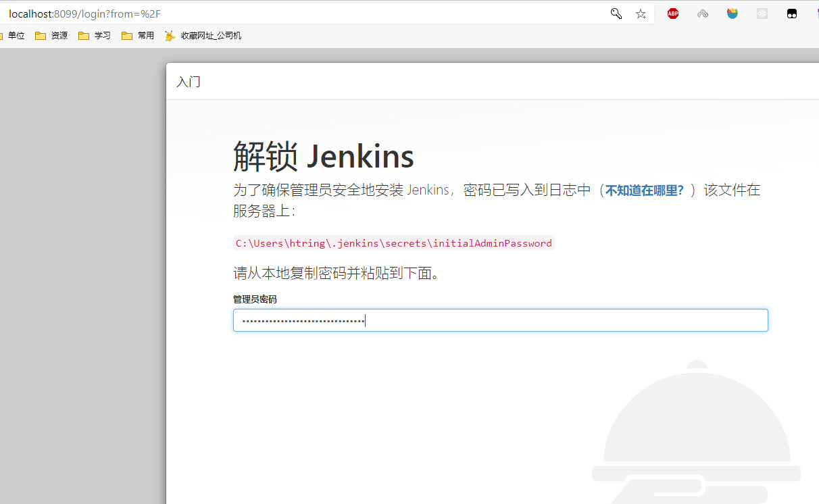Click the 入门 dialog title
Viewport: 819px width, 504px height.
click(x=189, y=82)
